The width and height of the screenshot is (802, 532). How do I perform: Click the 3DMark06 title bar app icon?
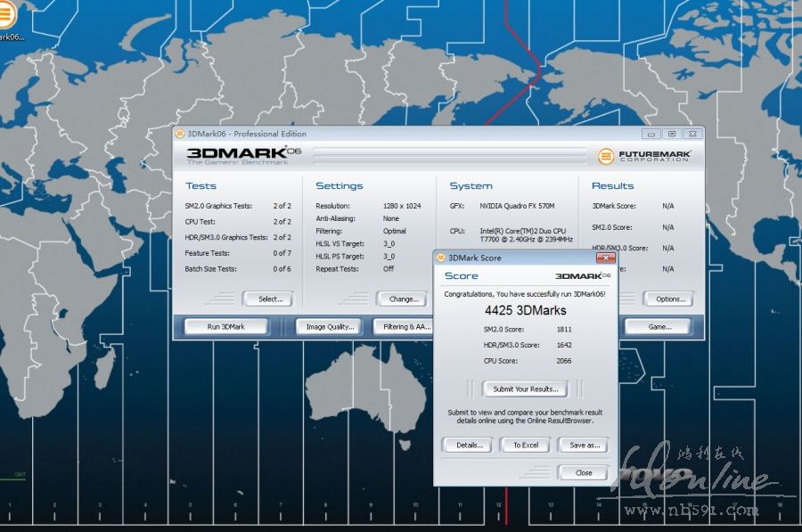180,134
